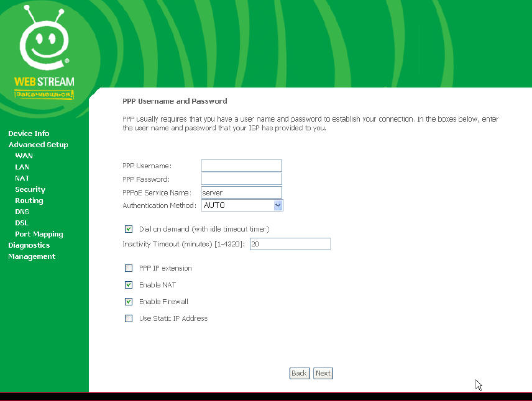
Task: Toggle the Dial on demand checkbox
Action: click(129, 229)
